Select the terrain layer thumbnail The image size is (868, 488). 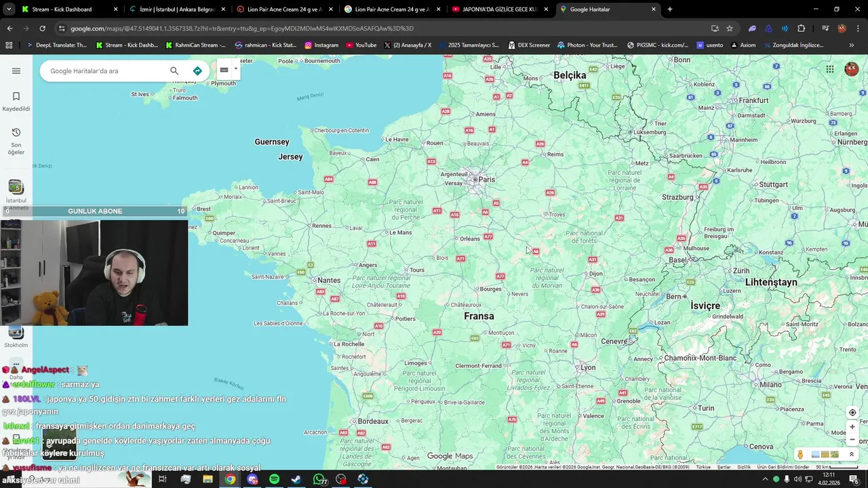834,454
